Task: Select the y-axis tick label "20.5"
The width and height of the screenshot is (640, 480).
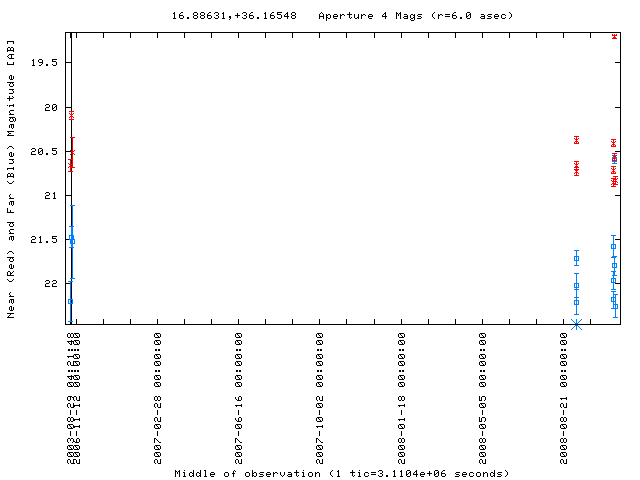Action: click(x=44, y=152)
